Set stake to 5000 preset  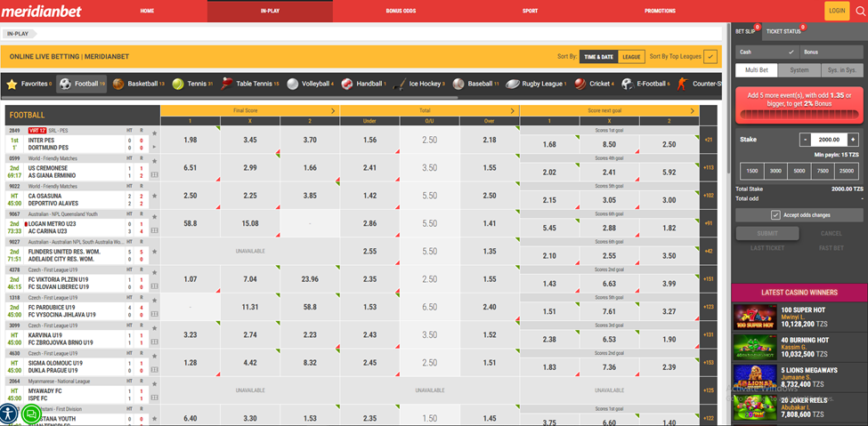(799, 172)
